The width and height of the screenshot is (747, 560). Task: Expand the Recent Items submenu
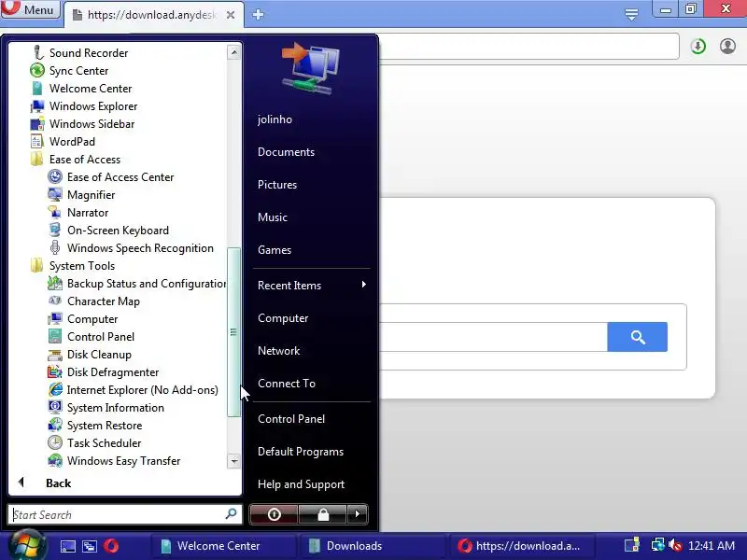tap(312, 286)
